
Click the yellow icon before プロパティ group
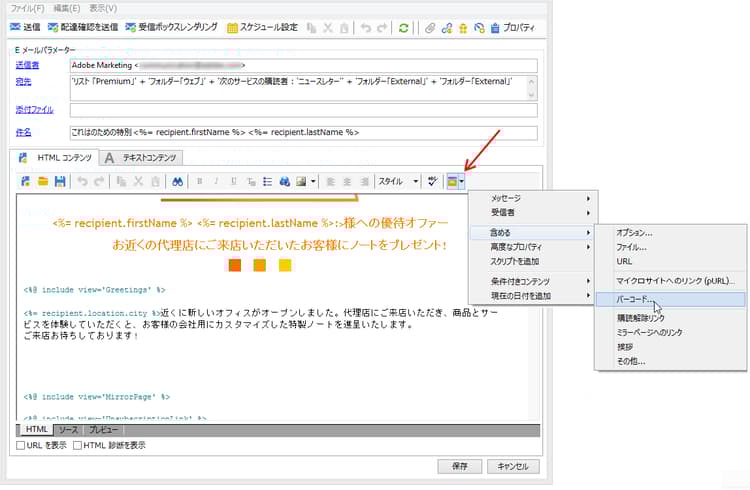(x=463, y=28)
